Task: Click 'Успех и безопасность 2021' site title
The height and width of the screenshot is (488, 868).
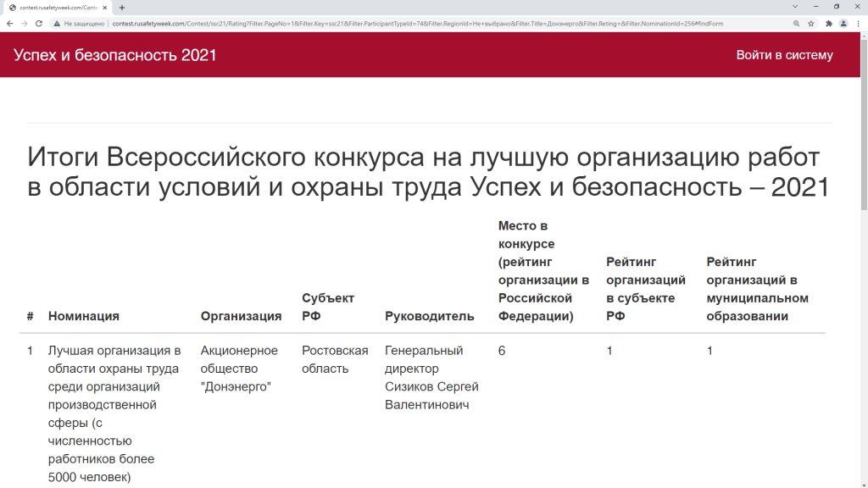Action: 115,55
